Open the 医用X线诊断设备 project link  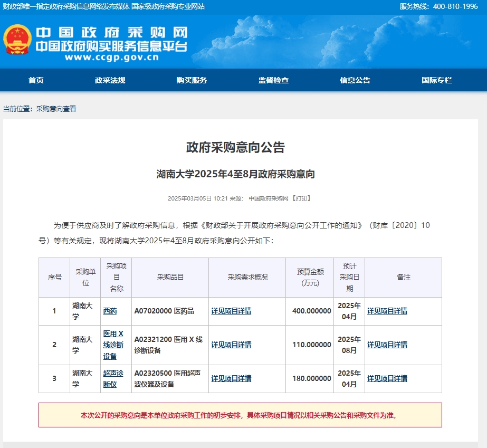113,345
